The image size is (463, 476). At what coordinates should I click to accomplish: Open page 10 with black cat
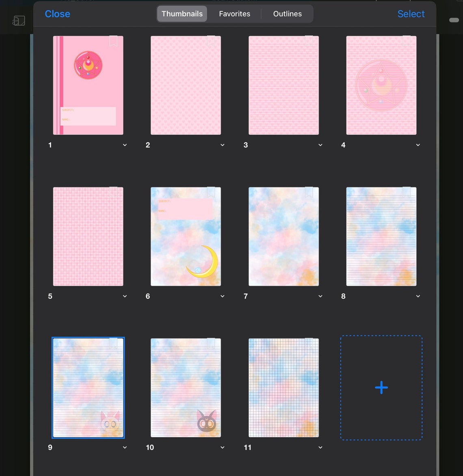(186, 387)
